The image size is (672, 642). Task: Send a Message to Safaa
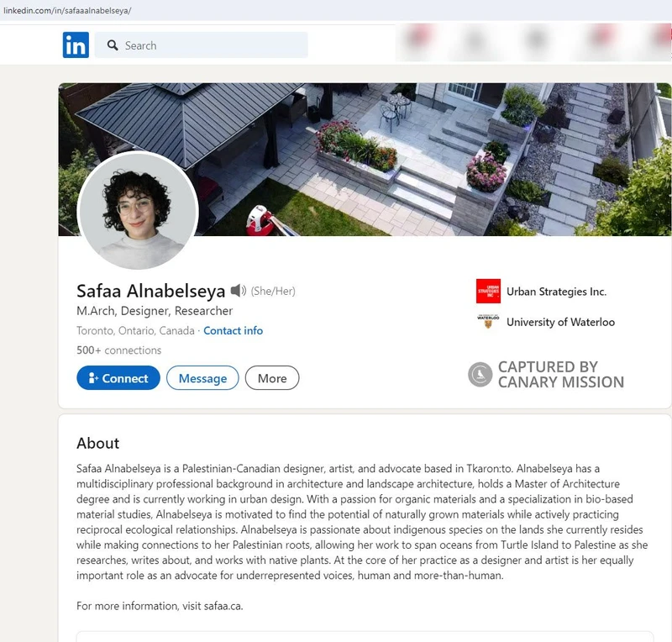coord(202,378)
